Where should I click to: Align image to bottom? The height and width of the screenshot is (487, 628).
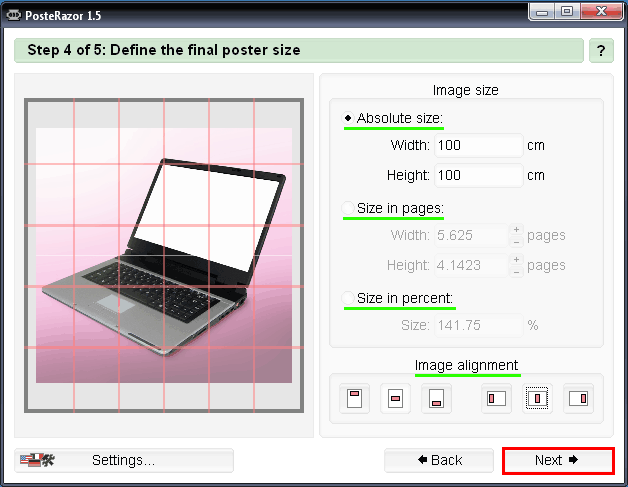coord(437,398)
